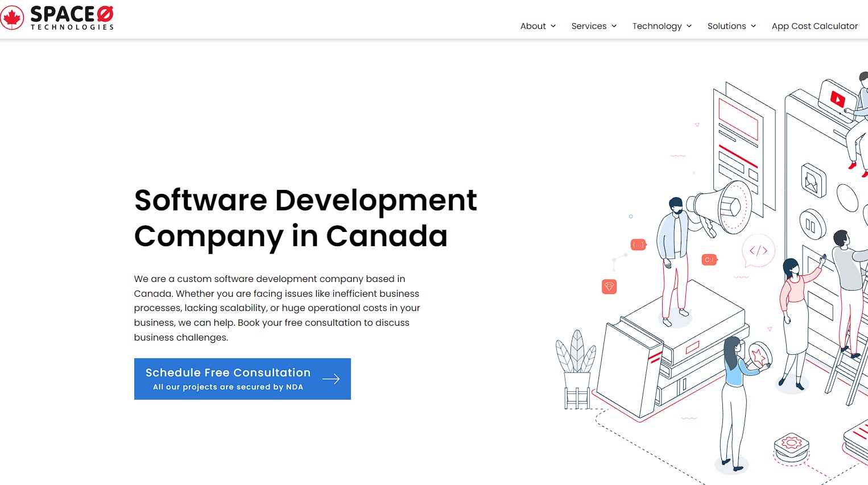Expand the chevron beside Services
Screen dimensions: 868x485
click(x=614, y=26)
